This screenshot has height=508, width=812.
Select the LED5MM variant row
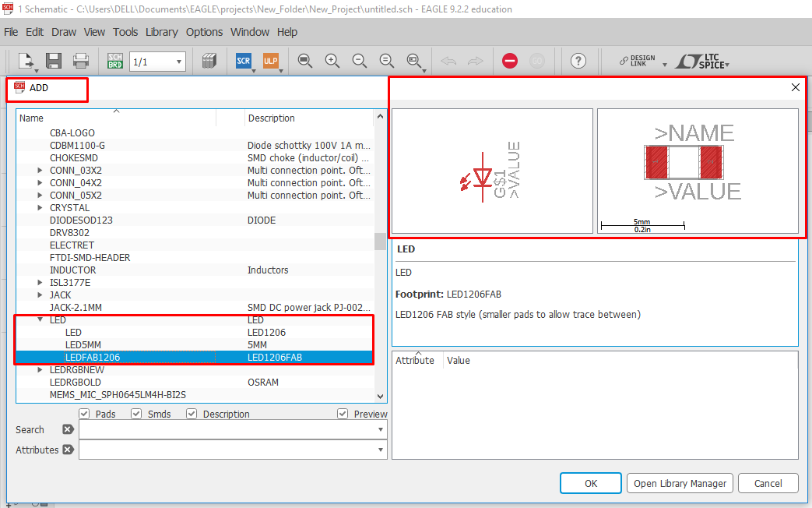[x=195, y=344]
